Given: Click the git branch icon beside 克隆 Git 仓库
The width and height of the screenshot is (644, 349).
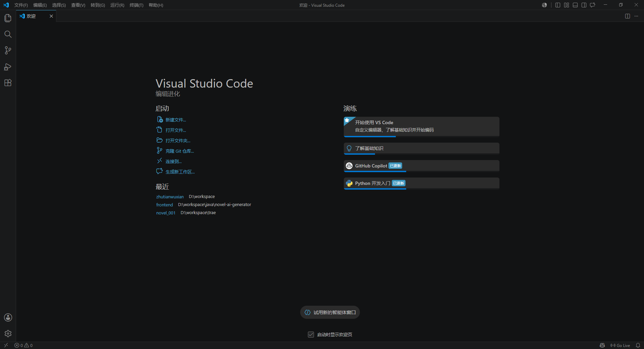Looking at the screenshot, I should pyautogui.click(x=160, y=151).
